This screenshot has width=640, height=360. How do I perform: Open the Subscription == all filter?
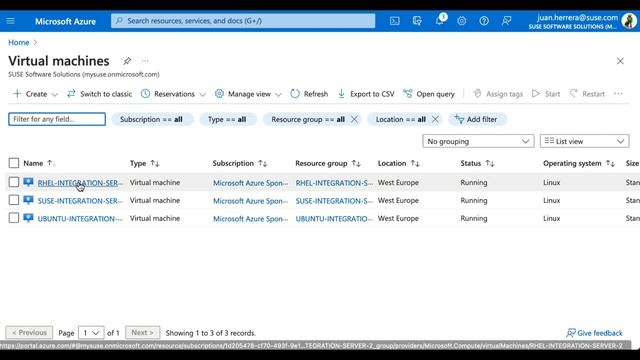tap(152, 119)
